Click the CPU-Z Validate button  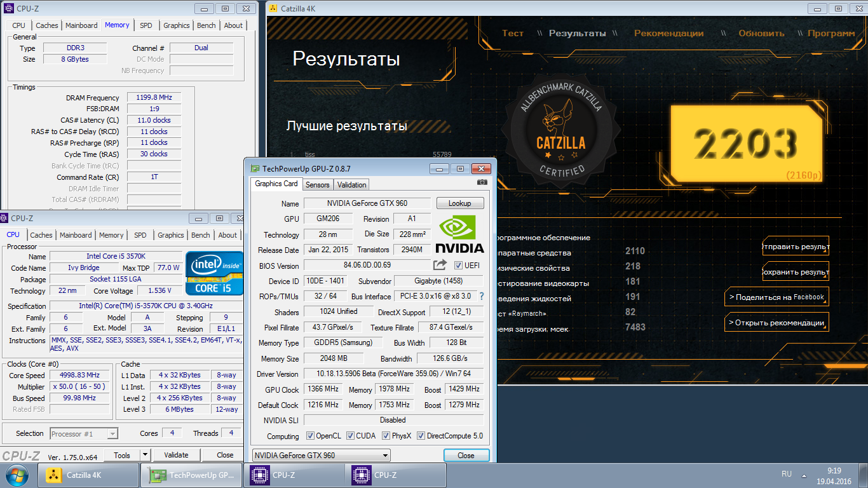click(x=176, y=455)
